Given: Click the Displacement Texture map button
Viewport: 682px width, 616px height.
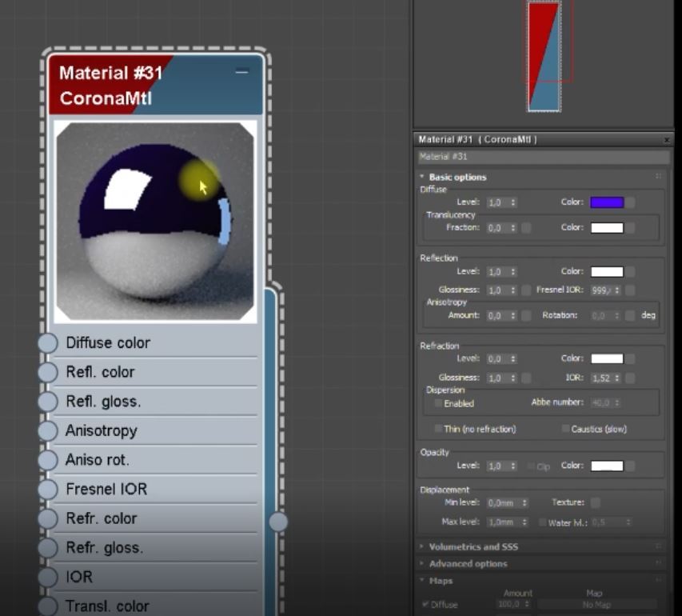Looking at the screenshot, I should (595, 503).
